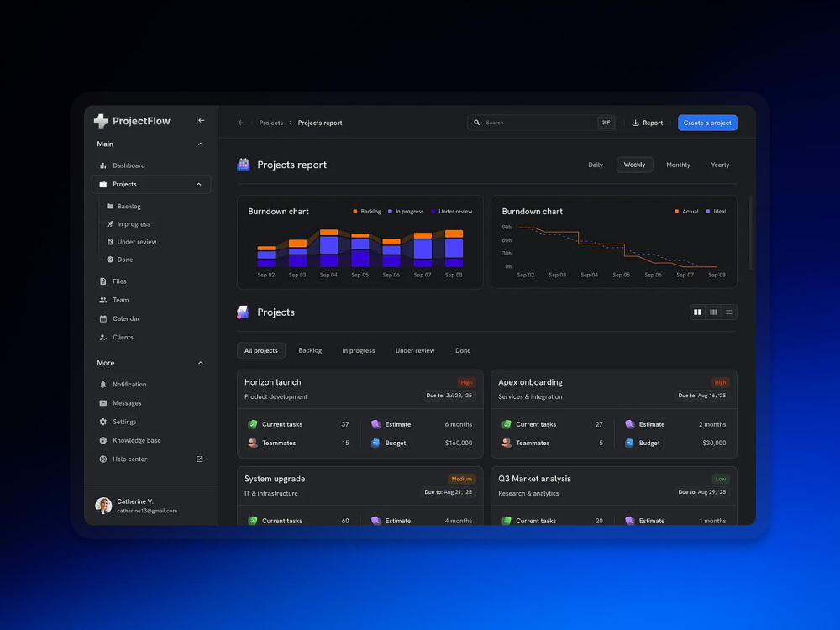Click the Knowledge base info icon
The width and height of the screenshot is (840, 630).
[x=102, y=440]
